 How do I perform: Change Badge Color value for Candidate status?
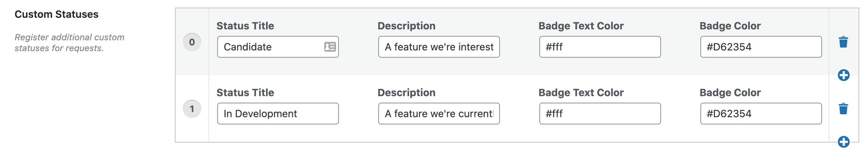pos(761,47)
